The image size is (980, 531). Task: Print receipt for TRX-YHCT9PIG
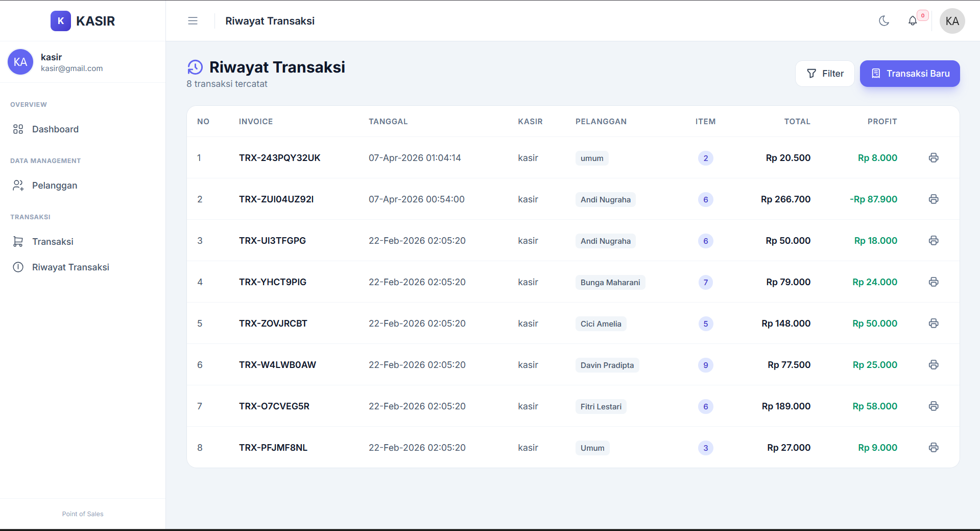click(934, 282)
